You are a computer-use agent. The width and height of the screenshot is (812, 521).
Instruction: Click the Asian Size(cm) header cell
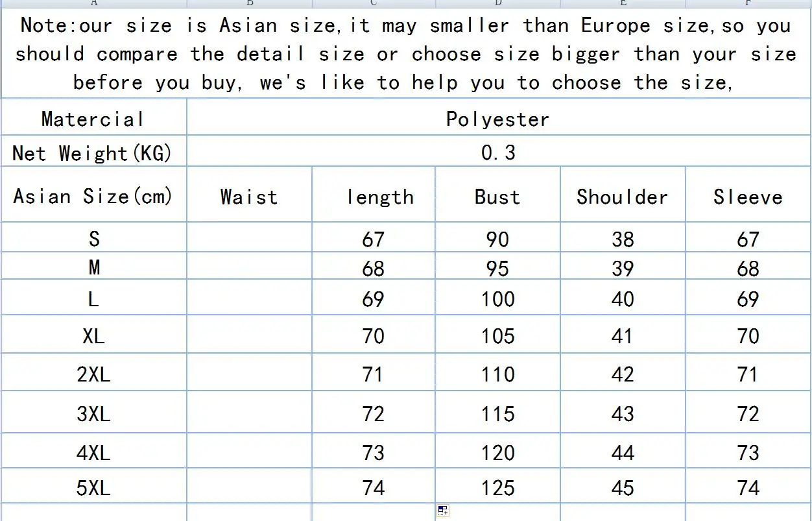(x=93, y=196)
